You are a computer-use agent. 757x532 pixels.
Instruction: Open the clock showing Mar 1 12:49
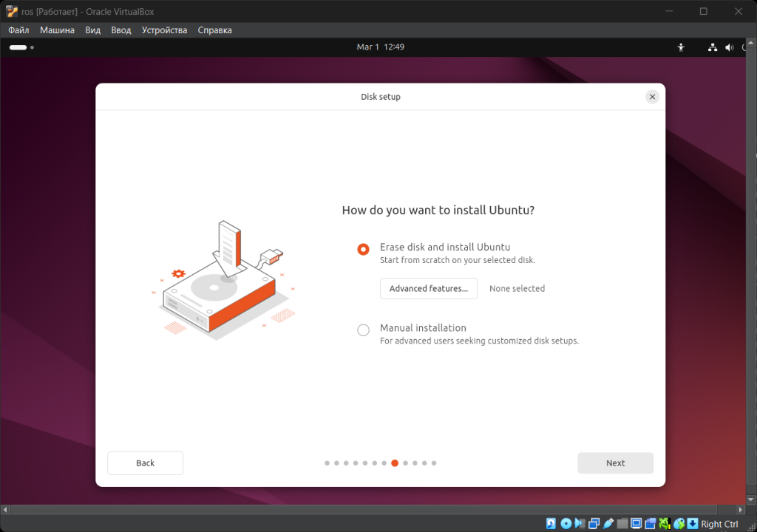pyautogui.click(x=381, y=47)
